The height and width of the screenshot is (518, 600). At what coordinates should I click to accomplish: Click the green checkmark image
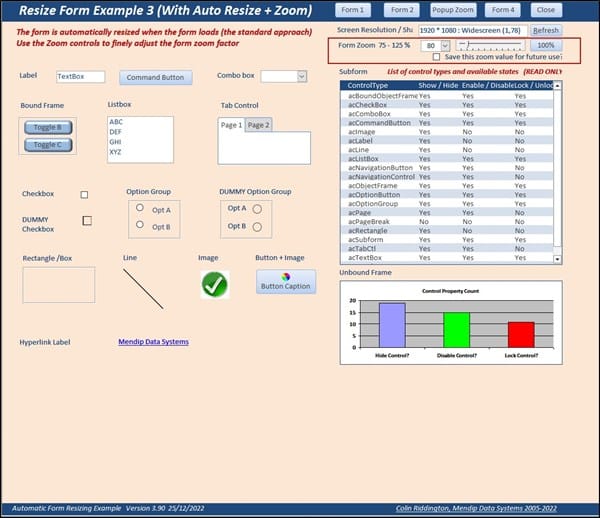[214, 285]
